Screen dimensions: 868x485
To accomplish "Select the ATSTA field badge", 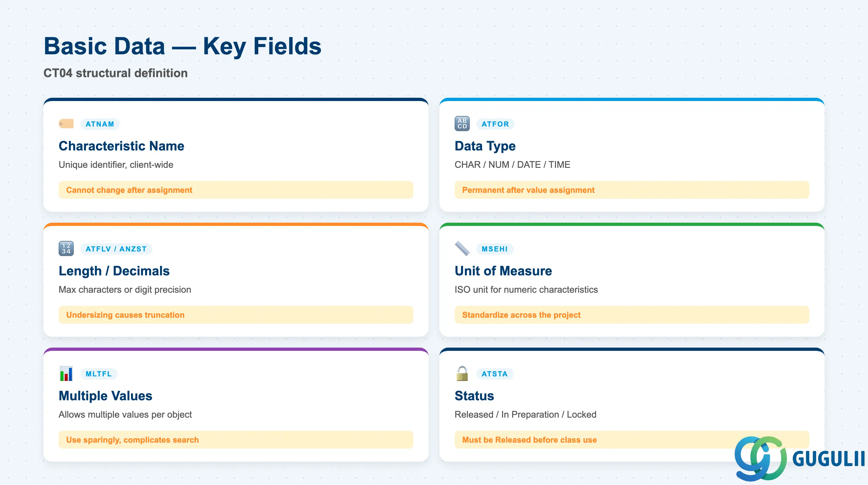I will coord(495,374).
